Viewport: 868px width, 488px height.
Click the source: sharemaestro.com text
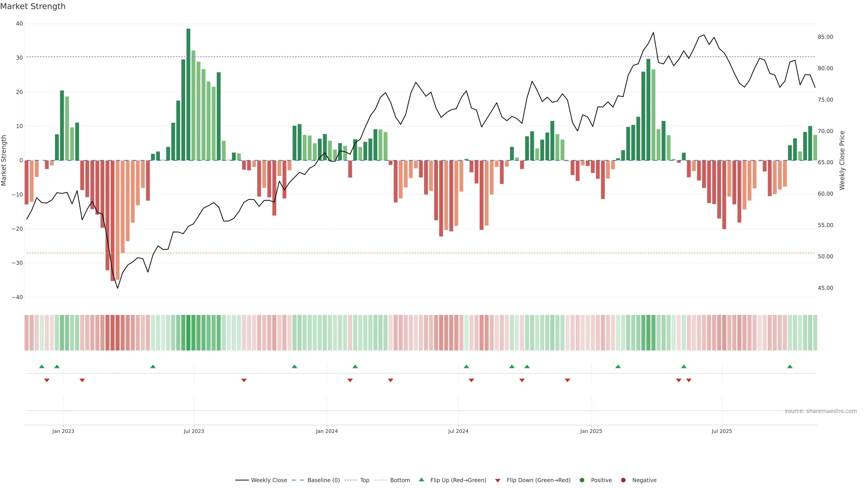tap(821, 411)
